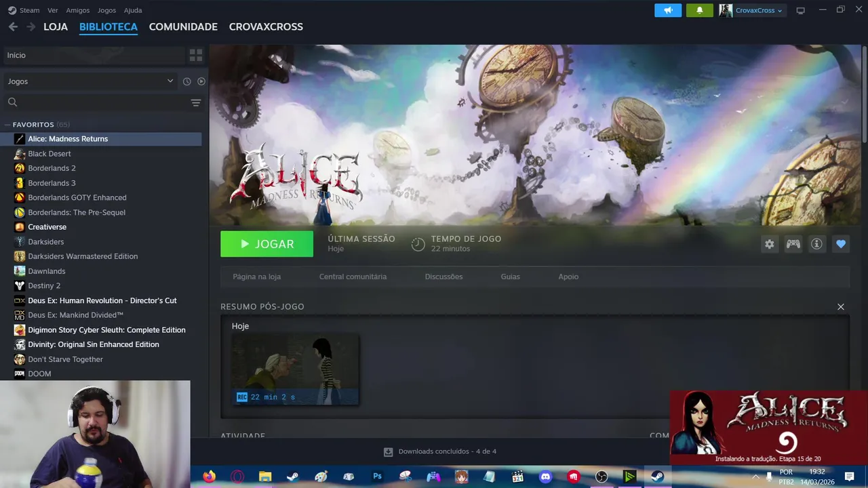Image resolution: width=868 pixels, height=488 pixels.
Task: Open File Explorer from taskbar
Action: coord(265,476)
